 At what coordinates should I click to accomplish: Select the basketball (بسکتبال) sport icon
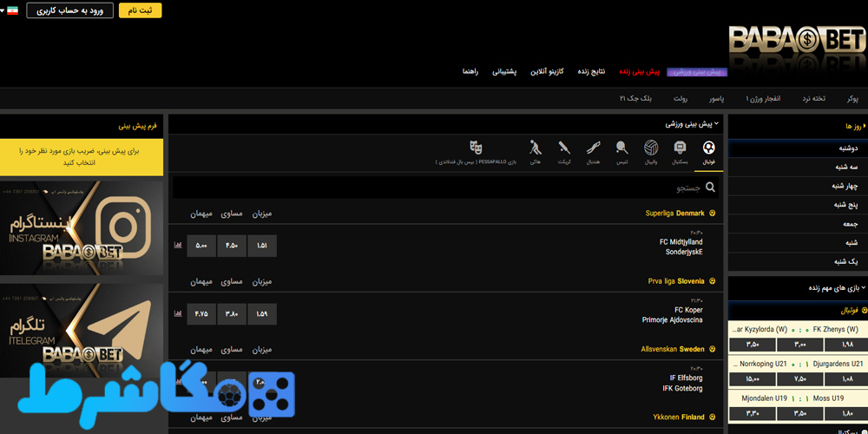tap(680, 148)
